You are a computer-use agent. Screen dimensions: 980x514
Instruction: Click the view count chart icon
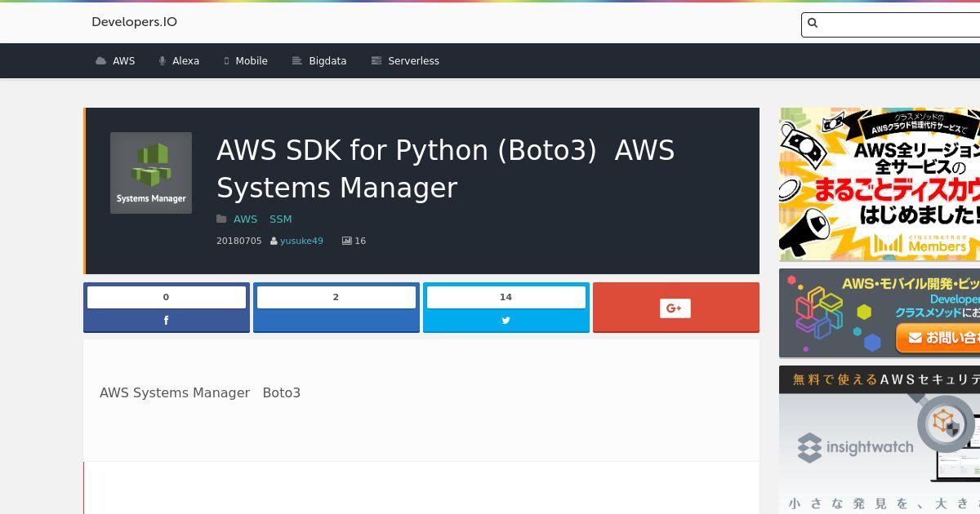pyautogui.click(x=346, y=241)
